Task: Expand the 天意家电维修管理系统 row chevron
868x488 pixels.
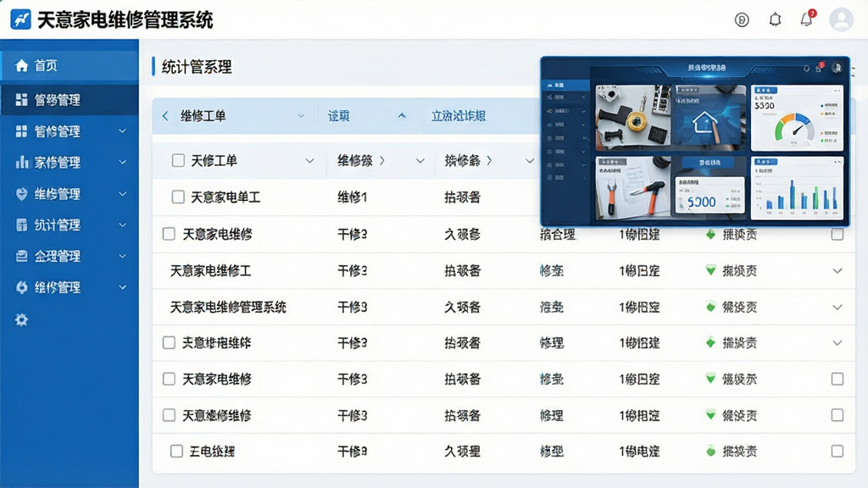Action: click(x=837, y=307)
